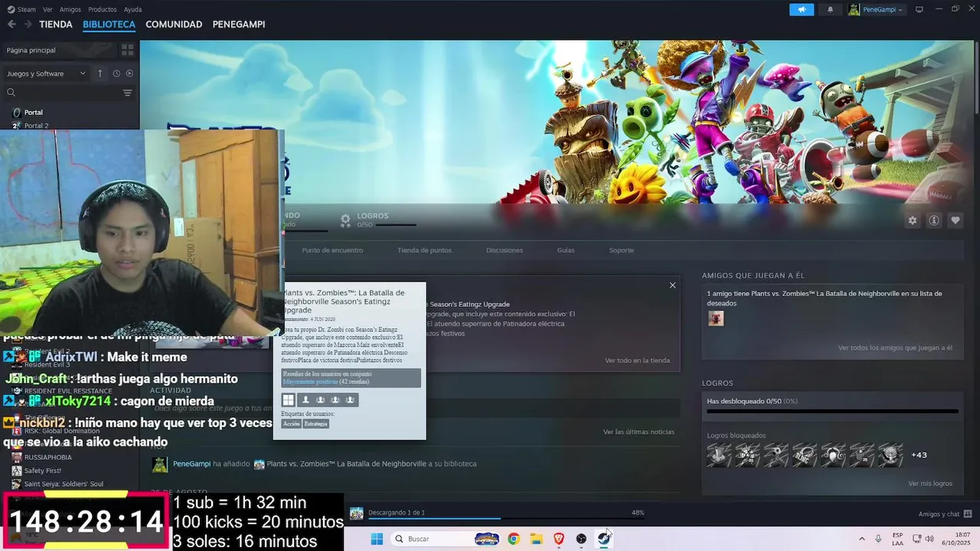The image size is (980, 551).
Task: Open the Productos menu
Action: point(103,9)
